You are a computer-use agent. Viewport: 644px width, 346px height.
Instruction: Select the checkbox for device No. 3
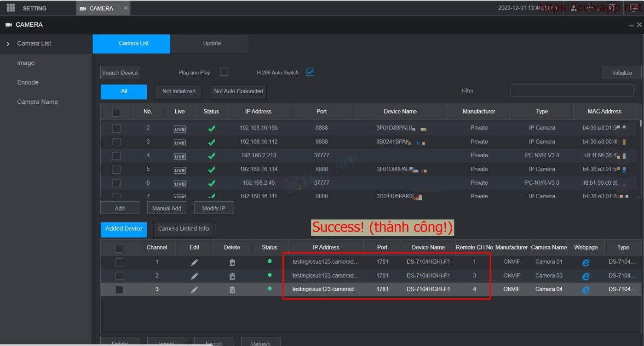116,142
